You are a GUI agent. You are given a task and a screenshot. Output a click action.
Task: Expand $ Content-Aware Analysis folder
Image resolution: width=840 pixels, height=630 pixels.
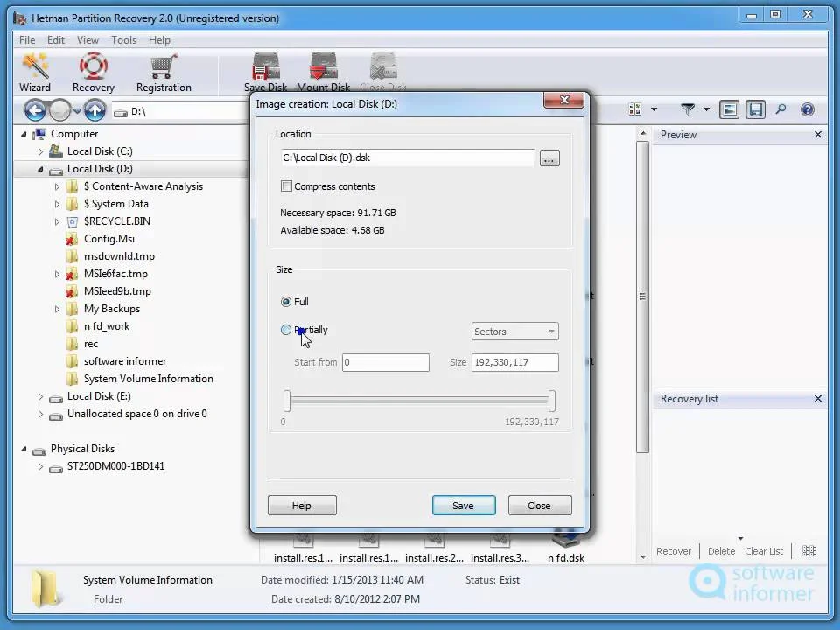coord(58,187)
